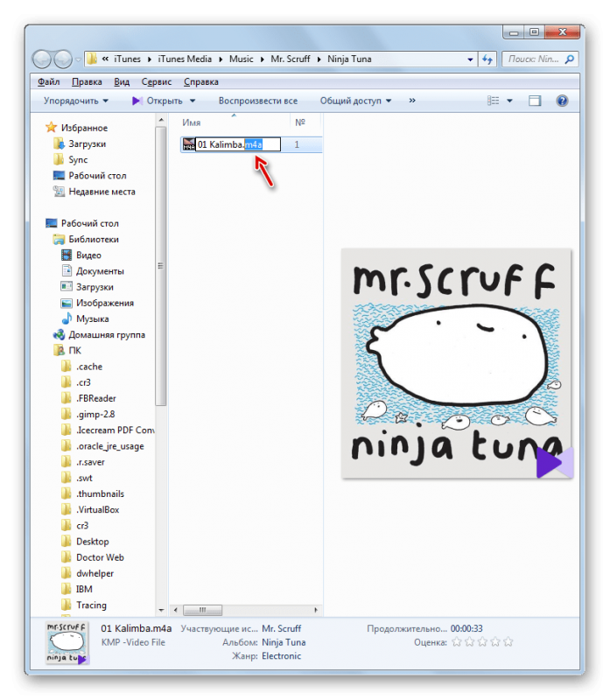Click the refresh button beside address bar

pos(488,59)
